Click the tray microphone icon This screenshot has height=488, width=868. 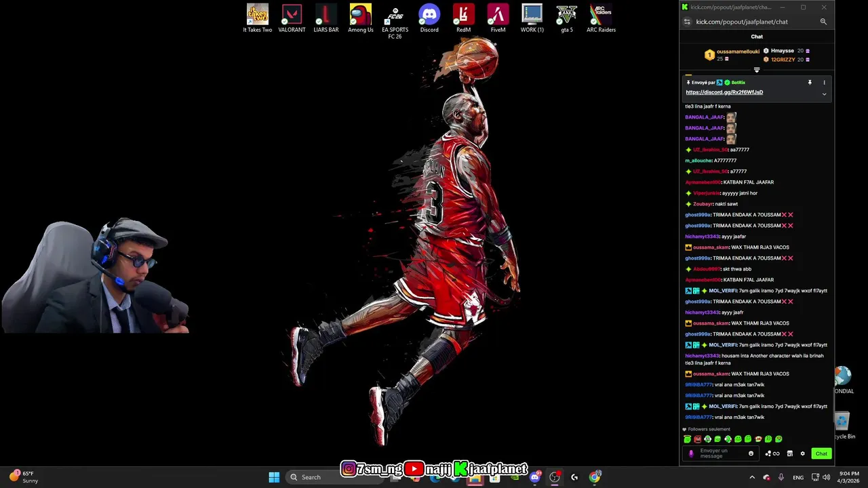[781, 477]
